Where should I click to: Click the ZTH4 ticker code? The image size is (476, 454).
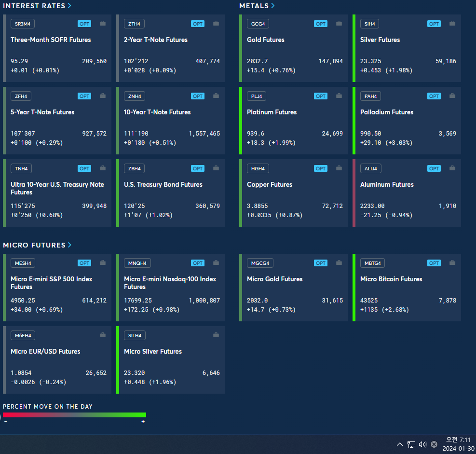pyautogui.click(x=134, y=24)
